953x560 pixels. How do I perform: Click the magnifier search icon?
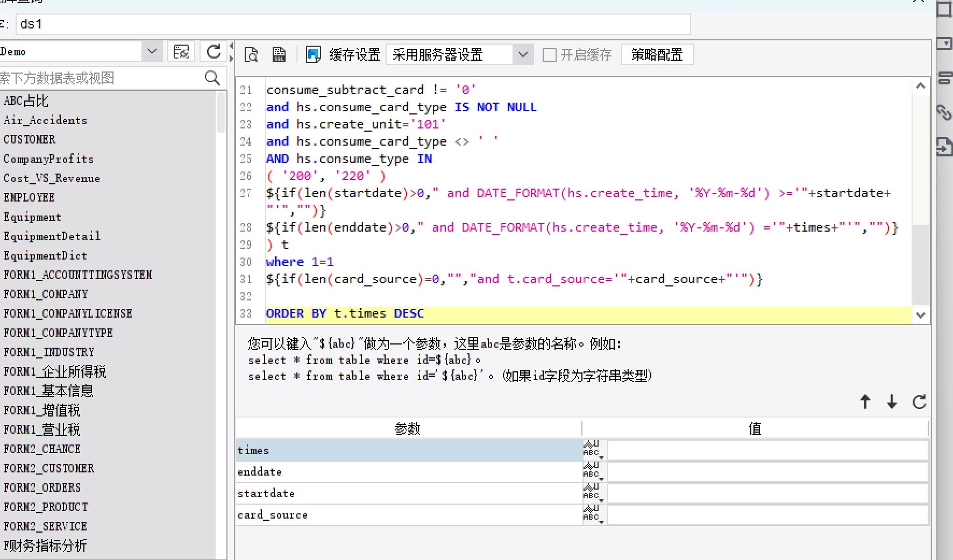coord(212,78)
